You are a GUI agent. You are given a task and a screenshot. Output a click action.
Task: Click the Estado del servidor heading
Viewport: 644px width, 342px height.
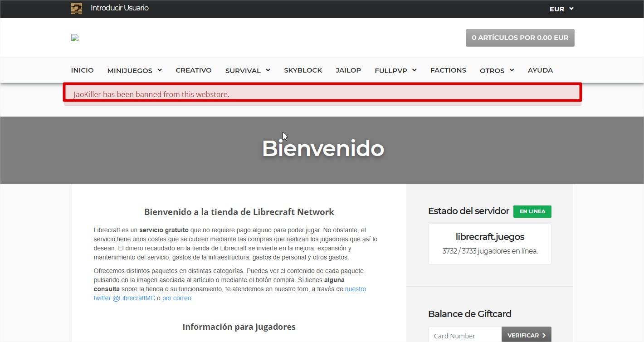469,211
